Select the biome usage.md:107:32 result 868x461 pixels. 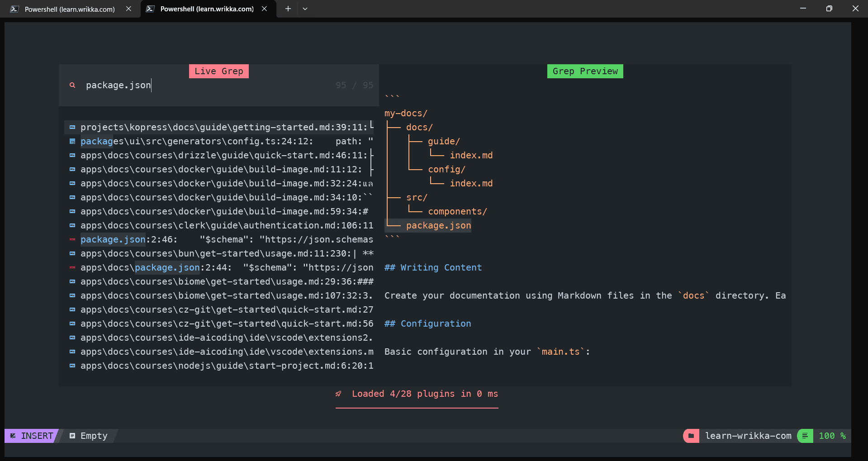pyautogui.click(x=219, y=295)
